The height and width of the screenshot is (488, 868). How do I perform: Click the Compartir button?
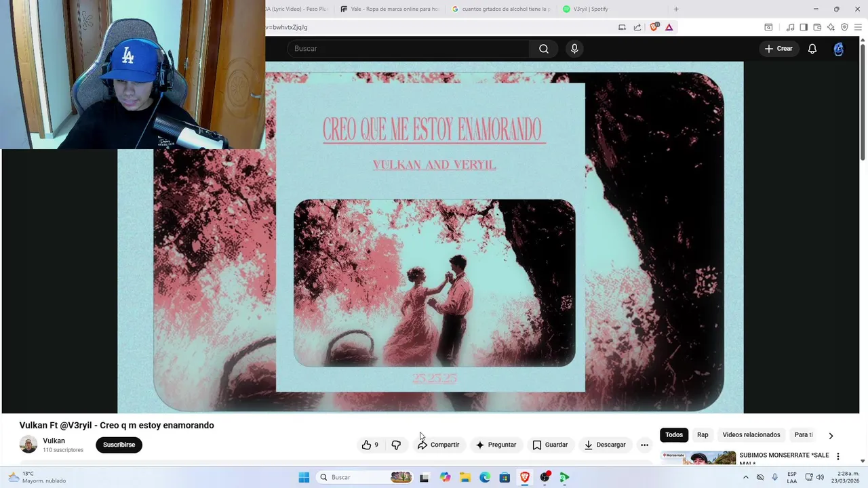pos(438,445)
